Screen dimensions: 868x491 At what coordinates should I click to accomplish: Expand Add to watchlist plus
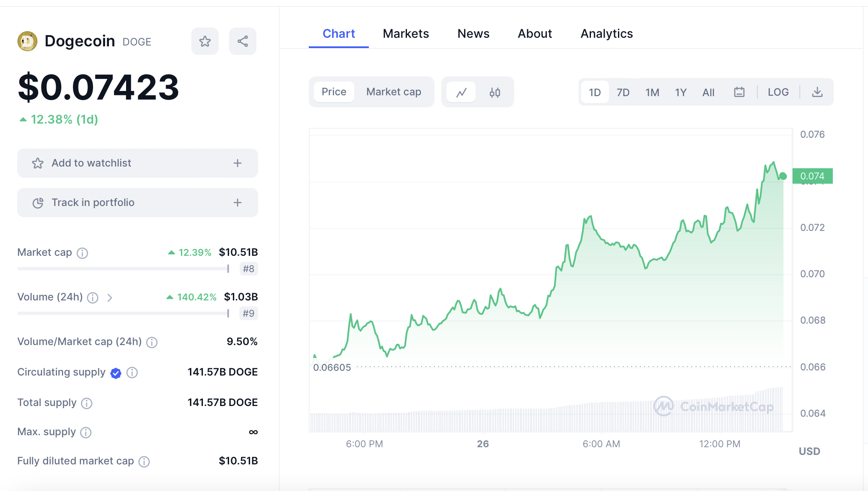point(238,163)
